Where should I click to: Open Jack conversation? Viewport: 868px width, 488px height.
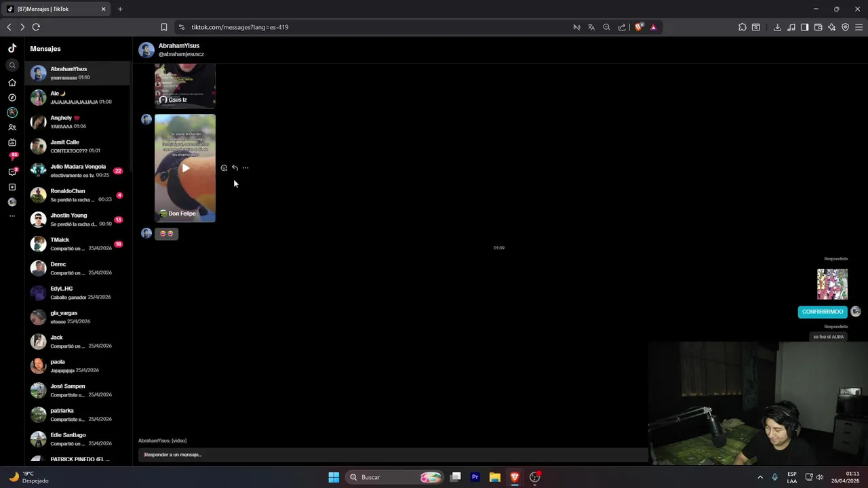pos(77,342)
